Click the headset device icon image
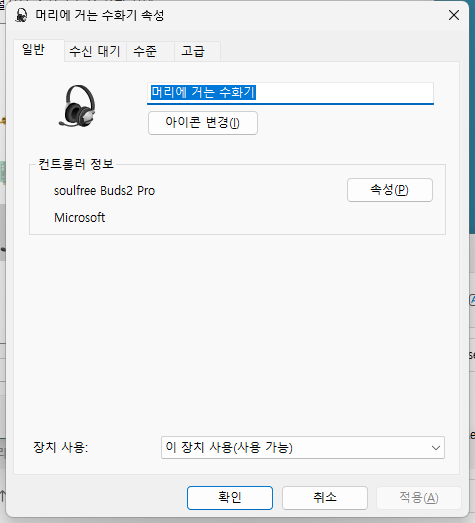This screenshot has width=475, height=523. coord(77,106)
